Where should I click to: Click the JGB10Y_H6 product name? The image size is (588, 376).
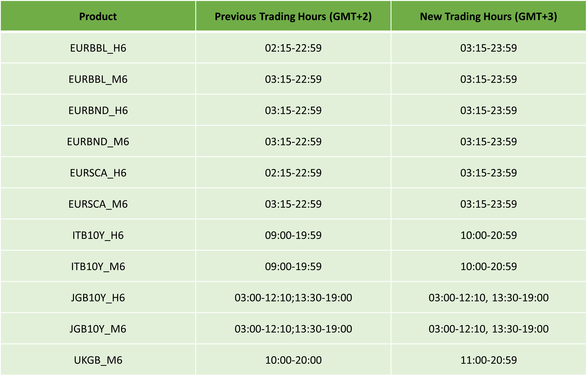(98, 298)
